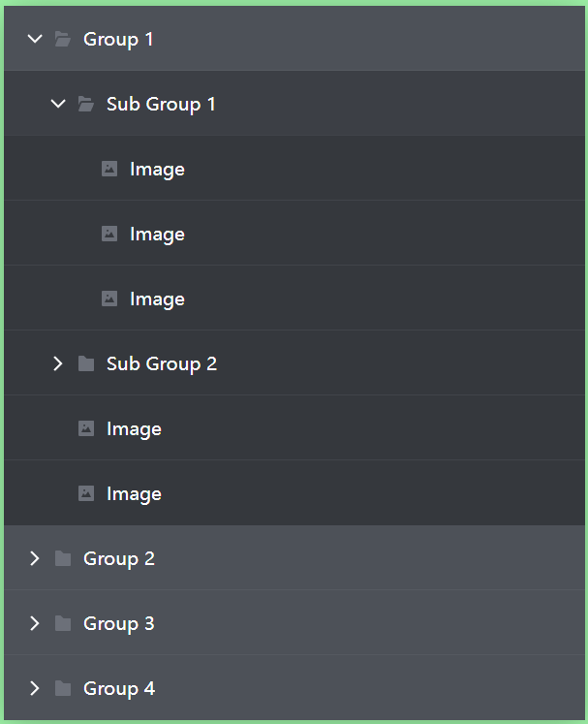This screenshot has width=588, height=724.
Task: Click the picture icon of first Image in Sub Group 1
Action: 109,169
